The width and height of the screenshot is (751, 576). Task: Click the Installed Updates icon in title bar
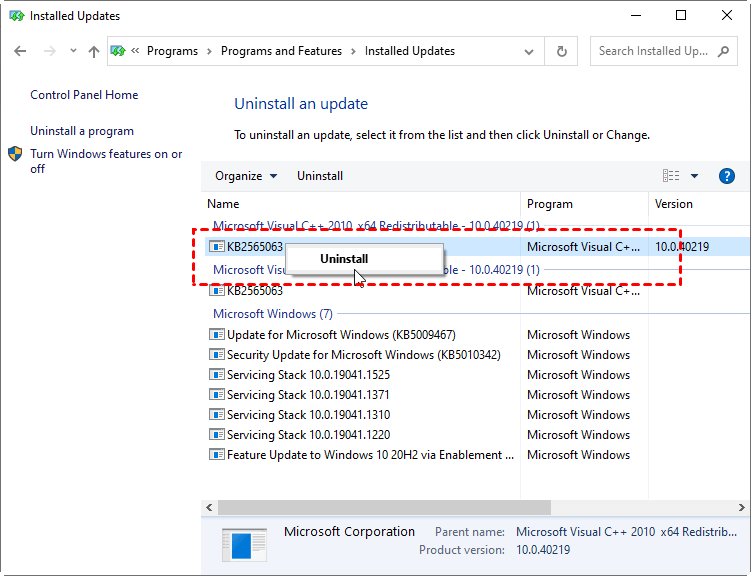coord(15,16)
